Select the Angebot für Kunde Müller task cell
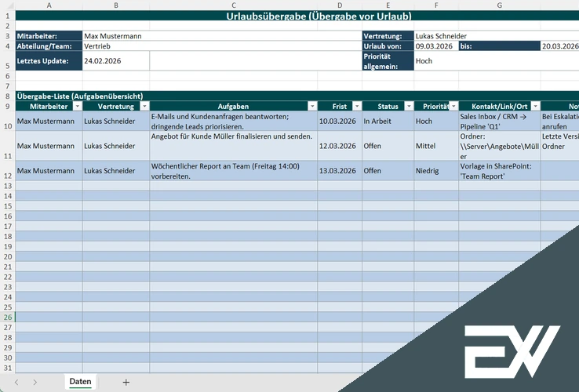The height and width of the screenshot is (392, 579). point(233,146)
